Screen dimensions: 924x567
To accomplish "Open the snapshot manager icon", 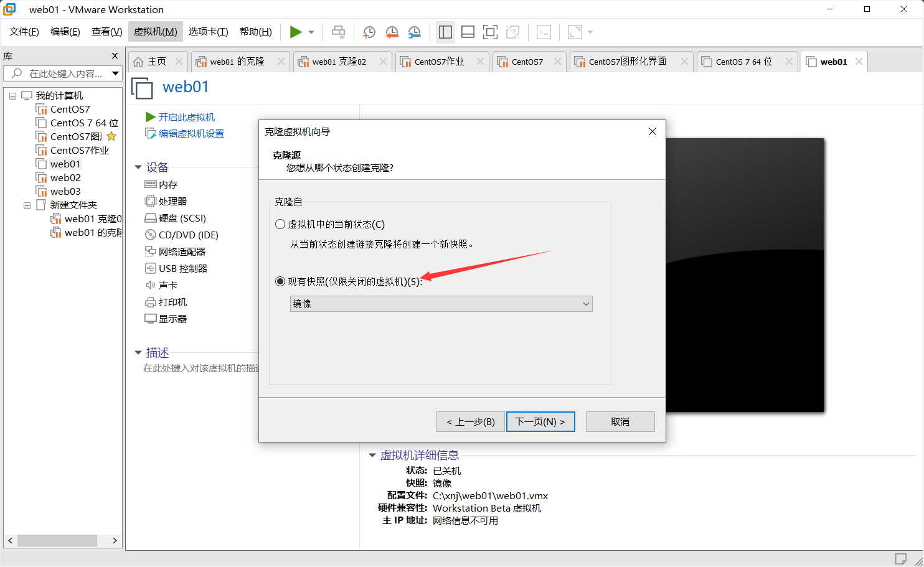I will pyautogui.click(x=414, y=32).
